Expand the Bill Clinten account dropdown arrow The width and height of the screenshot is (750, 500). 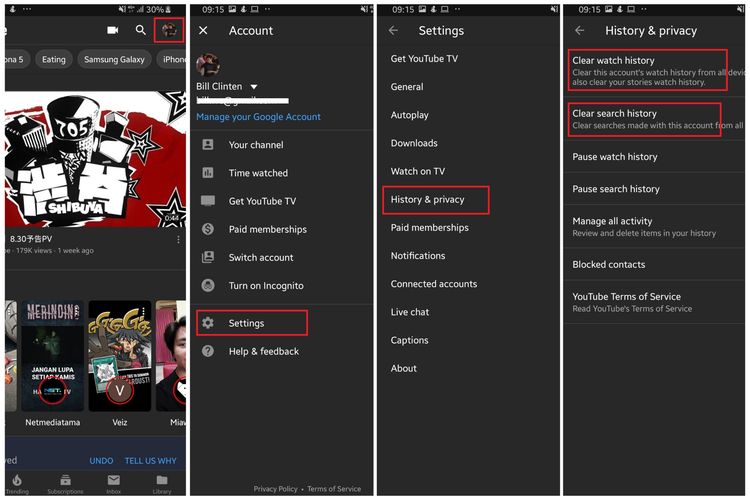[254, 87]
